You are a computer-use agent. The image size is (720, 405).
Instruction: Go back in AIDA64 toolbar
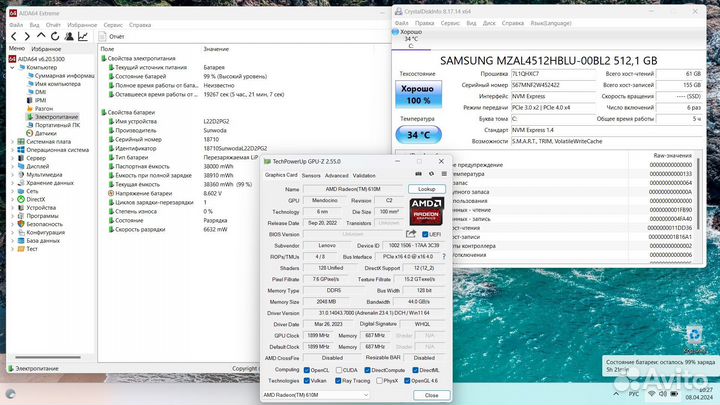14,36
